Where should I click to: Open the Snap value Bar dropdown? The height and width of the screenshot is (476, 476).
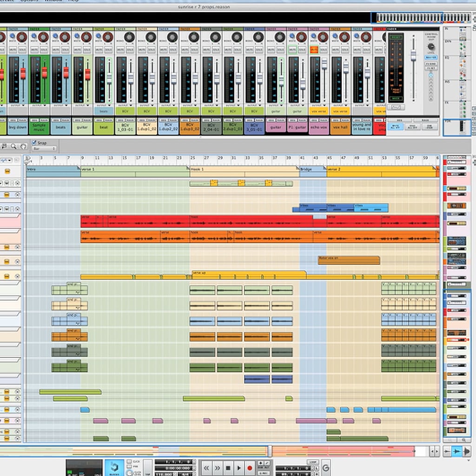click(44, 149)
